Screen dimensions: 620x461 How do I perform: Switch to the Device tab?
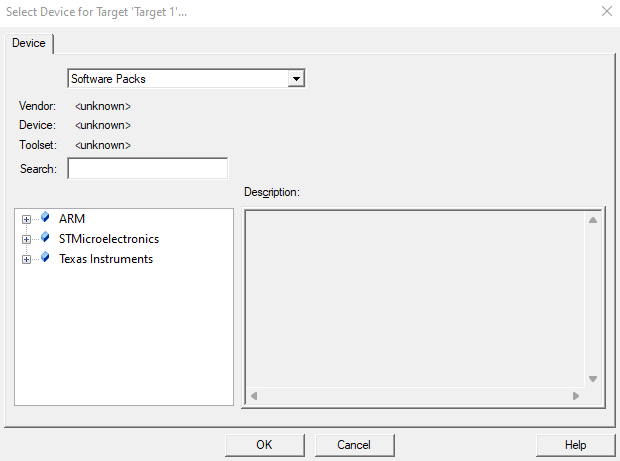pyautogui.click(x=28, y=44)
